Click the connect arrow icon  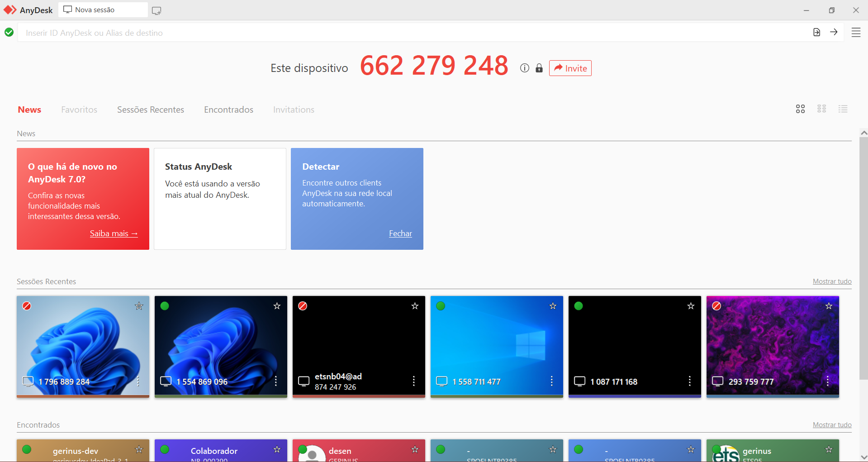pyautogui.click(x=834, y=32)
